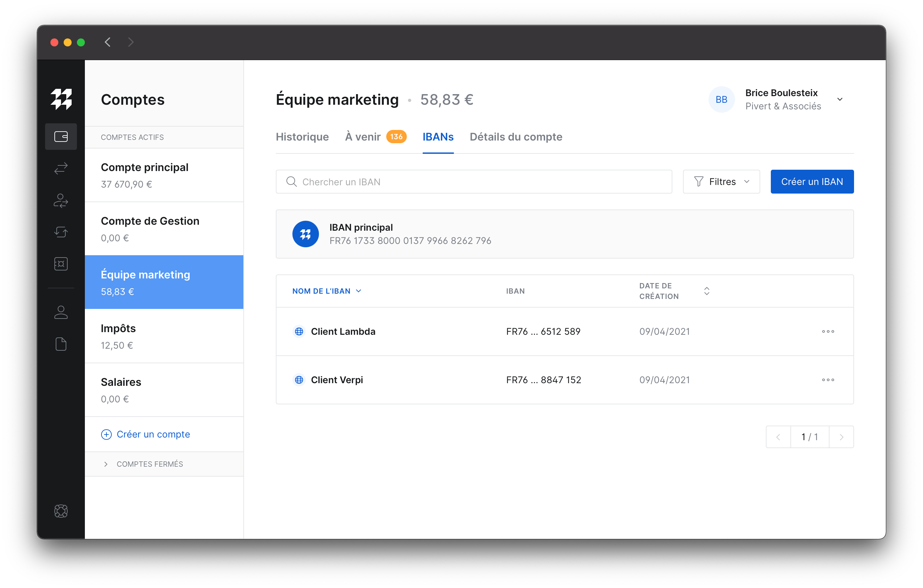Go to next page of IBAN list
Screen dimensions: 923x588
click(841, 437)
